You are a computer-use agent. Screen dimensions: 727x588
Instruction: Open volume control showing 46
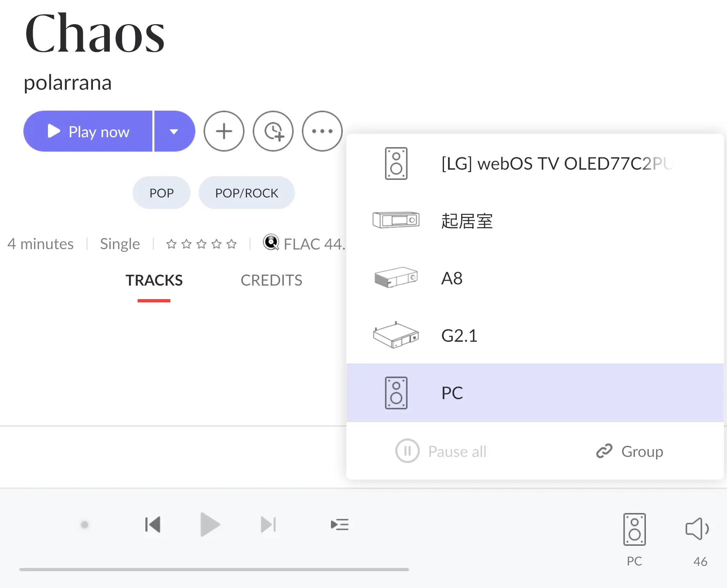pyautogui.click(x=697, y=529)
